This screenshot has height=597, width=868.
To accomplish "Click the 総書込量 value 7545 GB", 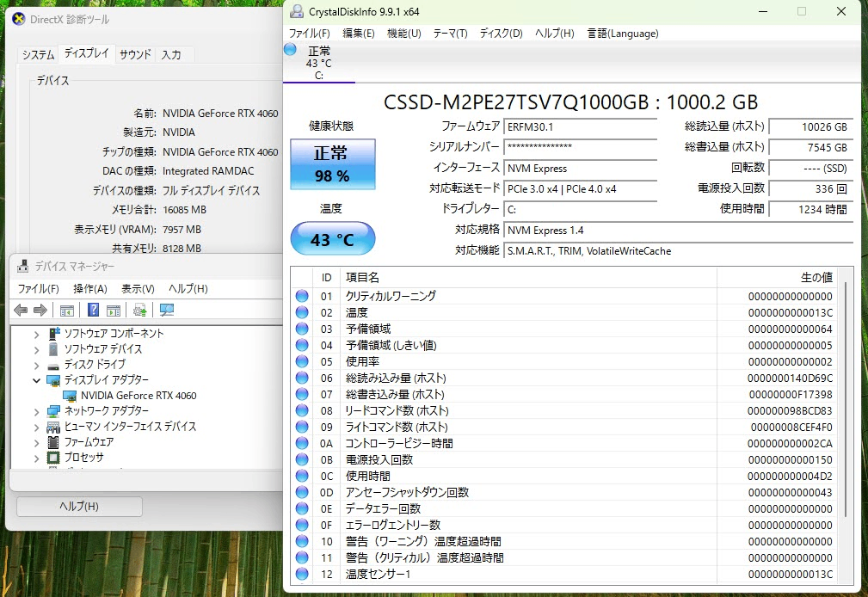I will coord(811,147).
